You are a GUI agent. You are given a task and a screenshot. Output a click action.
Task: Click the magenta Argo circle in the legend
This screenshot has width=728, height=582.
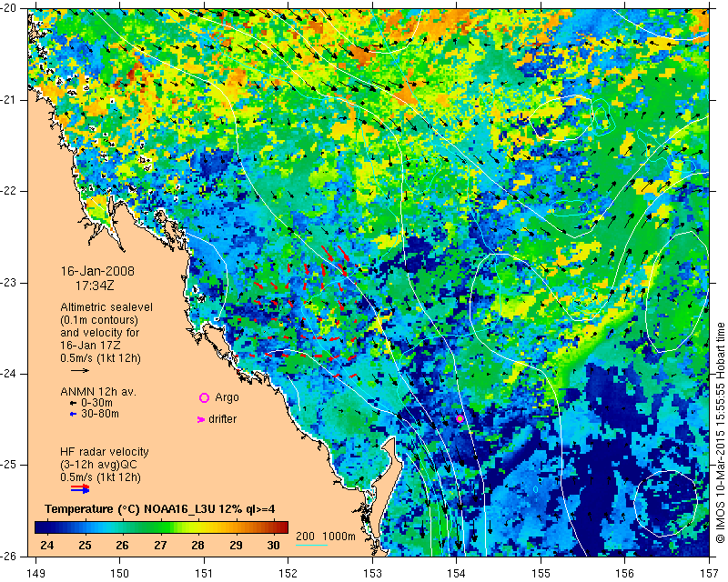pos(204,397)
